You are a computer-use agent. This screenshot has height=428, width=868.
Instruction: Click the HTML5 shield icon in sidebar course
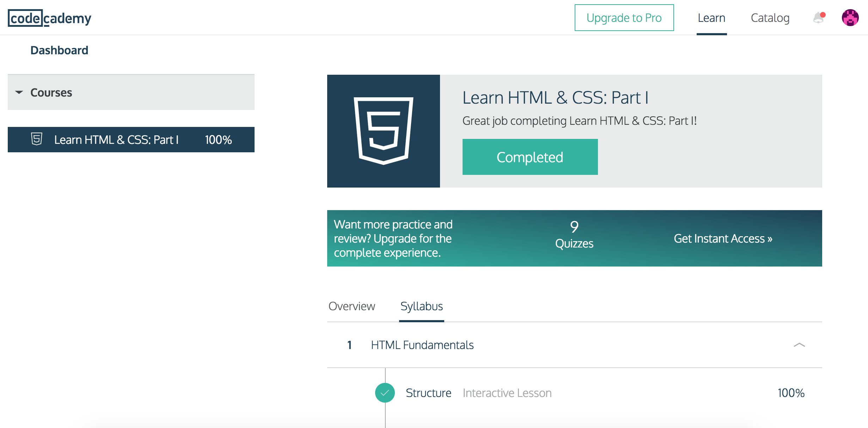pyautogui.click(x=37, y=139)
